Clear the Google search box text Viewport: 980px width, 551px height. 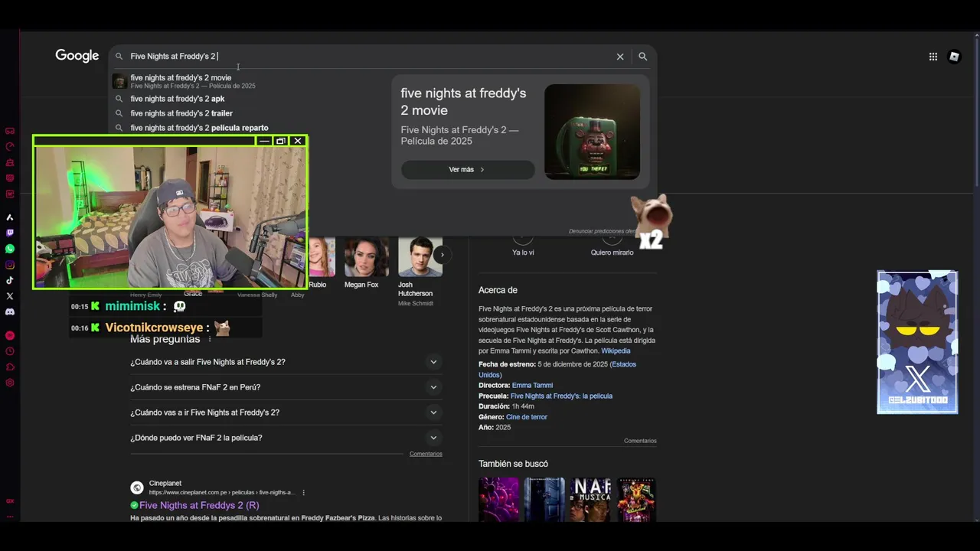tap(620, 57)
